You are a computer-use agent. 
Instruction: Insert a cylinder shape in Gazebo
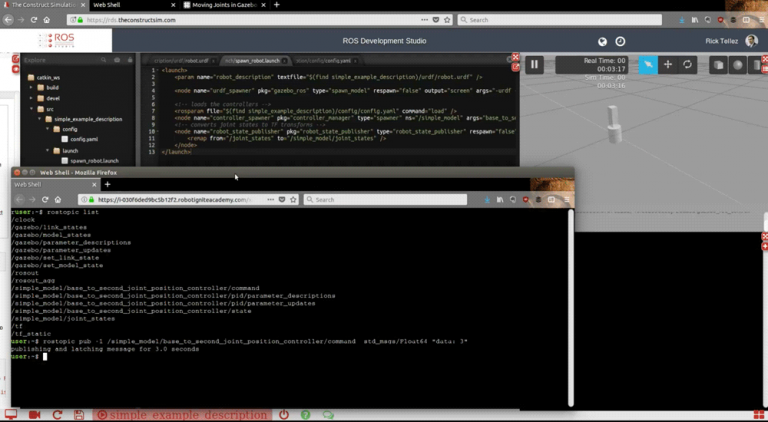(757, 65)
